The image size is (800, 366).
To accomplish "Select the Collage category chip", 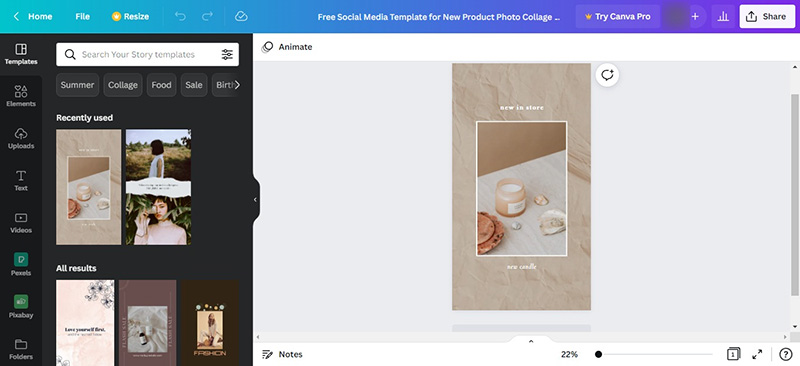I will tap(123, 85).
